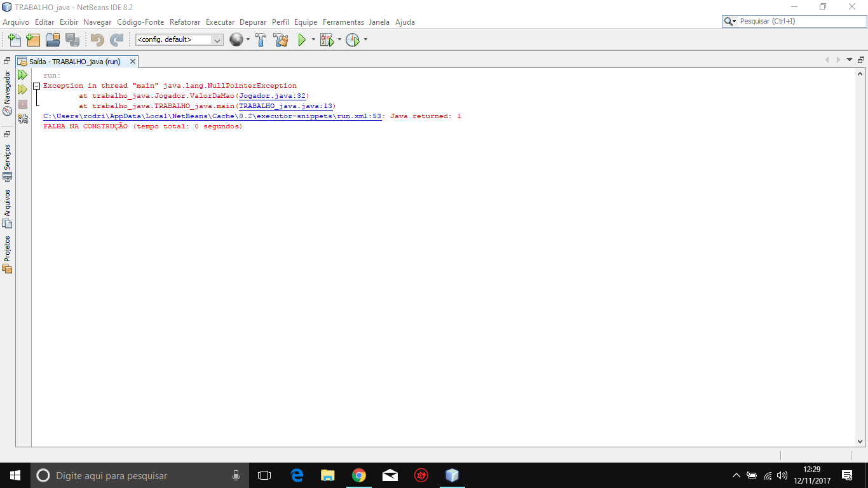Viewport: 868px width, 488px height.
Task: Click the New File toolbar icon
Action: 14,40
